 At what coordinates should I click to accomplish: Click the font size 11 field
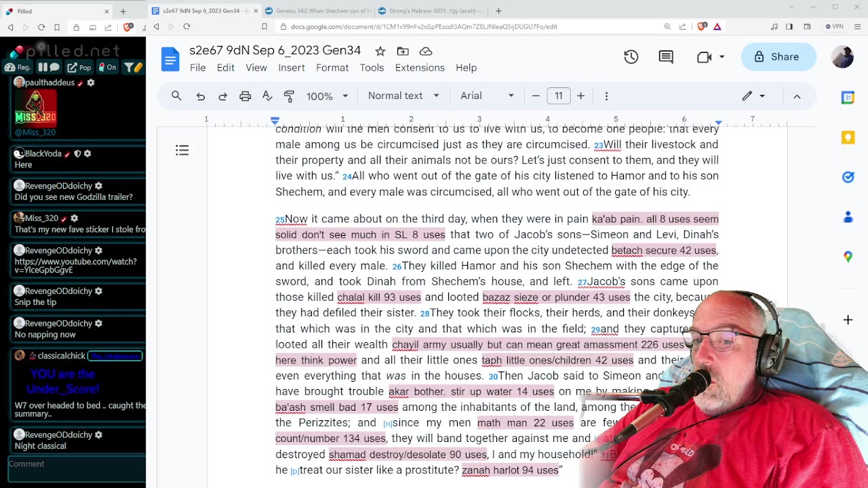click(x=558, y=96)
